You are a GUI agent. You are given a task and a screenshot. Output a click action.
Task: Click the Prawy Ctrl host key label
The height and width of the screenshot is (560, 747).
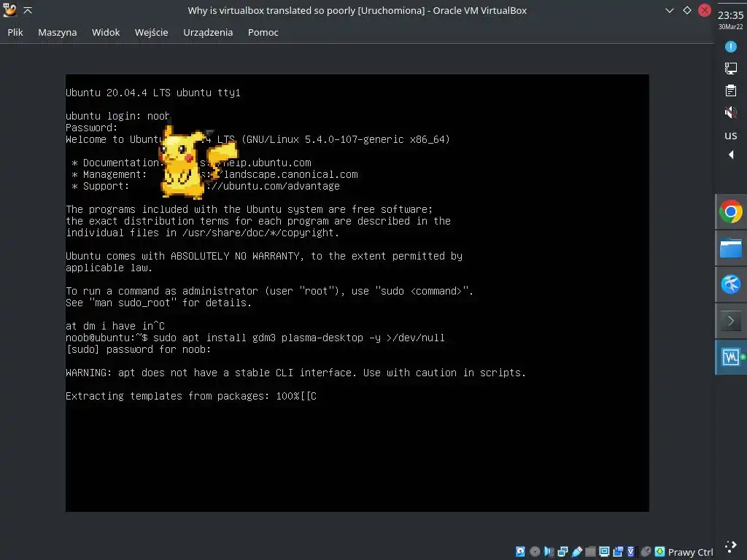click(690, 552)
